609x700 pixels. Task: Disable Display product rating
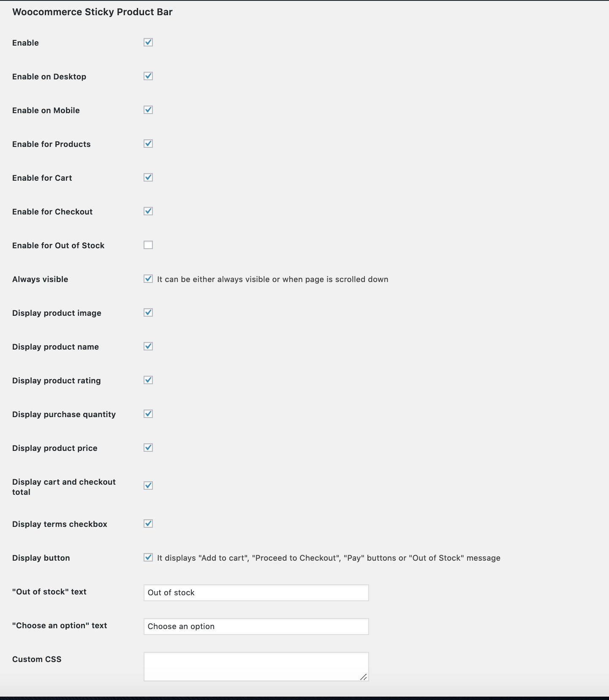click(x=148, y=380)
